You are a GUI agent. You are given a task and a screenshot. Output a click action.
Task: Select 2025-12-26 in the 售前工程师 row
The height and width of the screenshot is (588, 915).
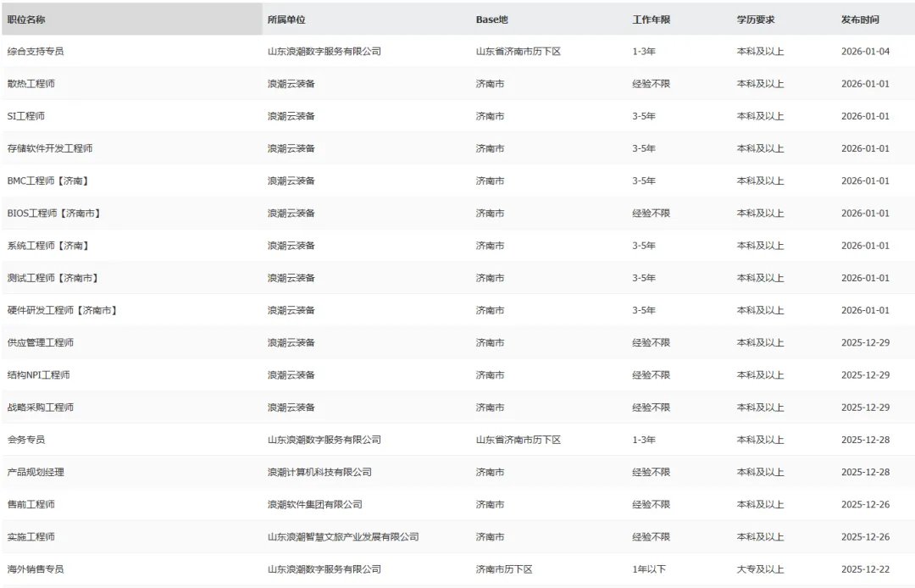coord(865,505)
